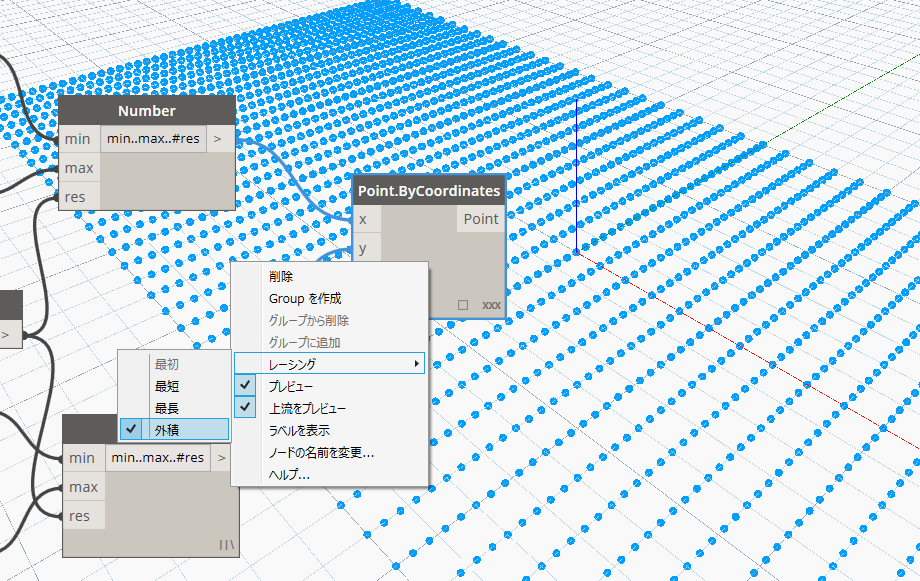
Task: Click the lower Number node min port
Action: coord(83,458)
